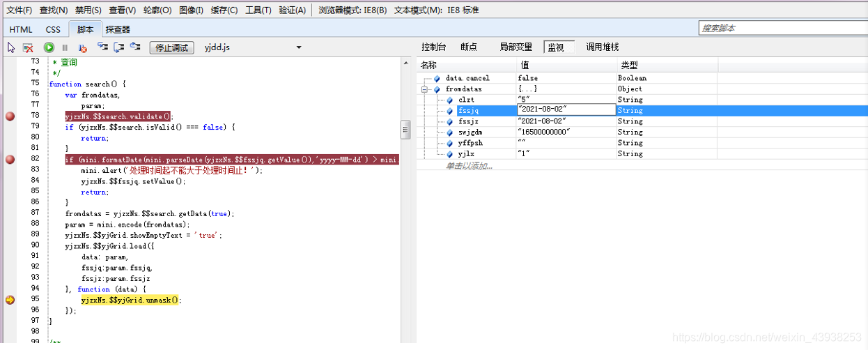Click line 87 fromdatas = yjzxNs.$$search.getData
Image resolution: width=868 pixels, height=350 pixels.
coord(150,213)
